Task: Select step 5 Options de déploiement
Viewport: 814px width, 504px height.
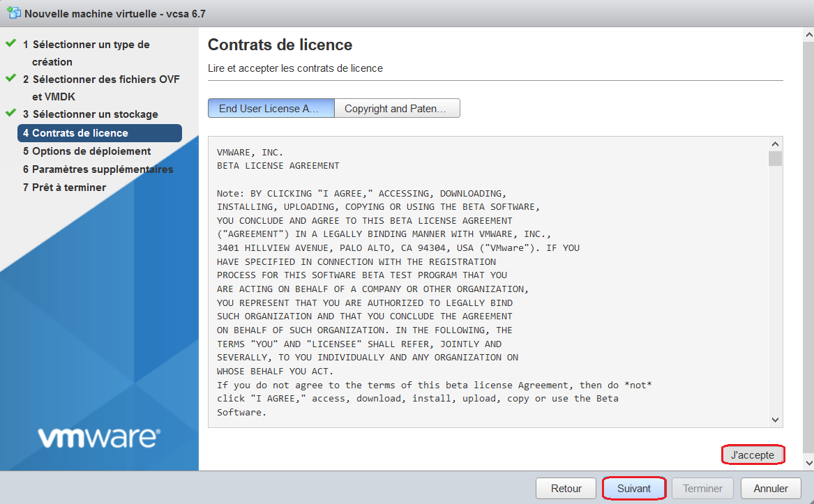Action: point(86,151)
